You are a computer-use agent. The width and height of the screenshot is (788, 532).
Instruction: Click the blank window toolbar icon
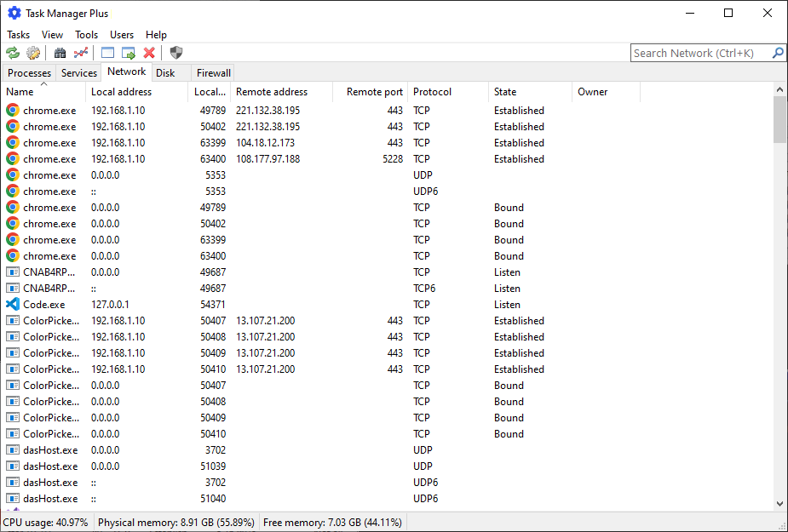coord(107,53)
